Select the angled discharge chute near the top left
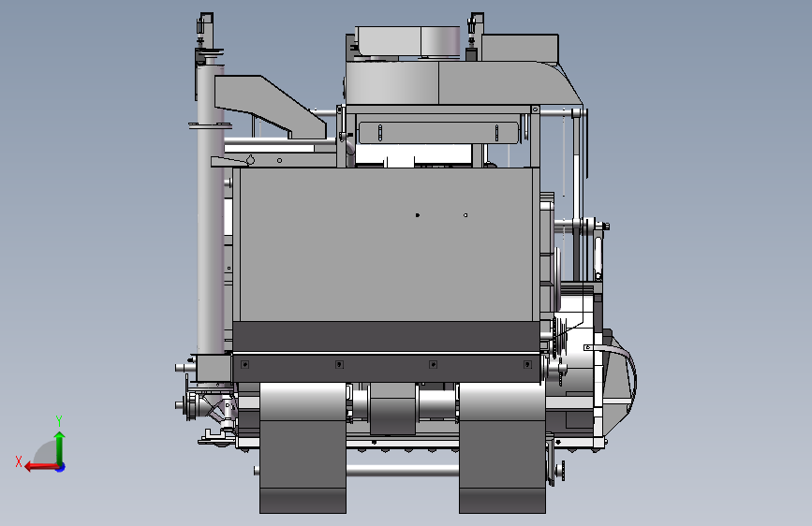Screen dimensions: 812x526 pos(270,106)
